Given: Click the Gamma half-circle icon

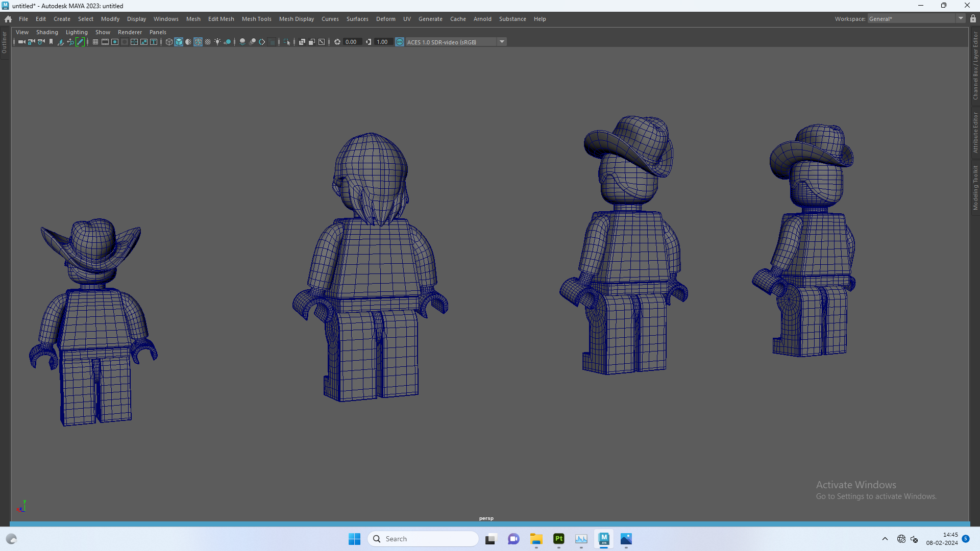Looking at the screenshot, I should 369,42.
